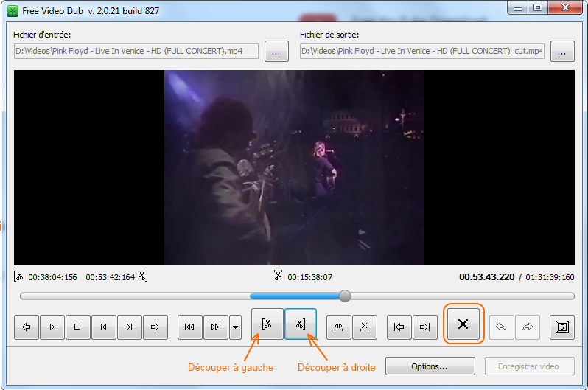Click the Enregistrer vidéo button
This screenshot has width=588, height=390.
530,366
